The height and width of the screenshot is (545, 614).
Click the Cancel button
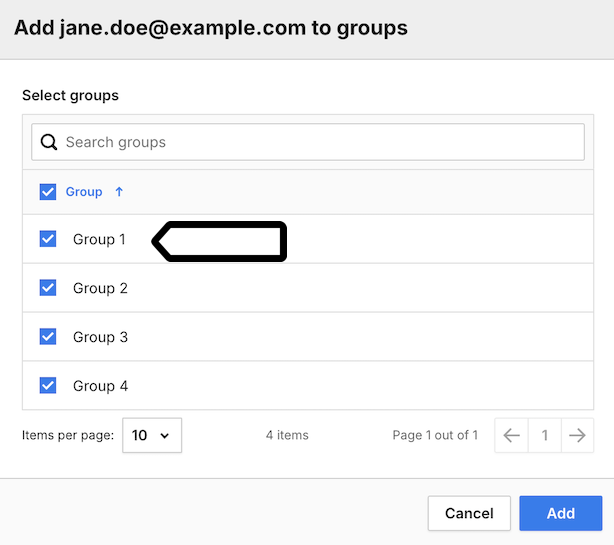coord(469,513)
